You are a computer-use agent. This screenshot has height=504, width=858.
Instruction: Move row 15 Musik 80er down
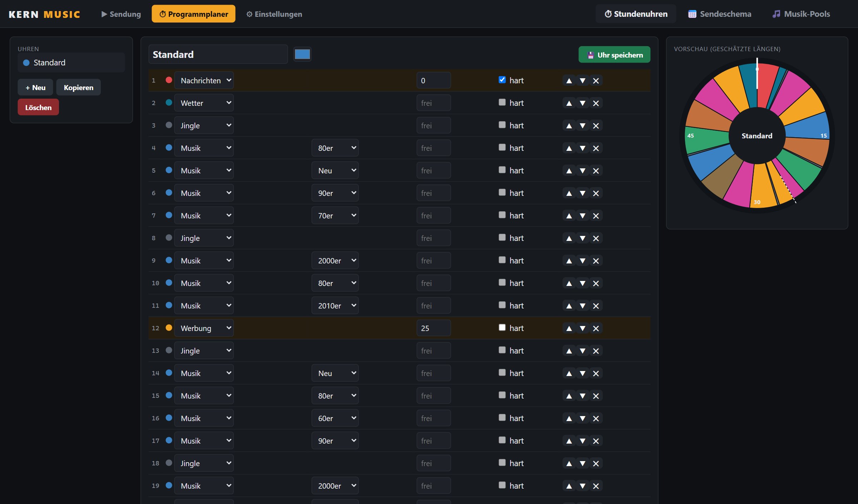(582, 396)
